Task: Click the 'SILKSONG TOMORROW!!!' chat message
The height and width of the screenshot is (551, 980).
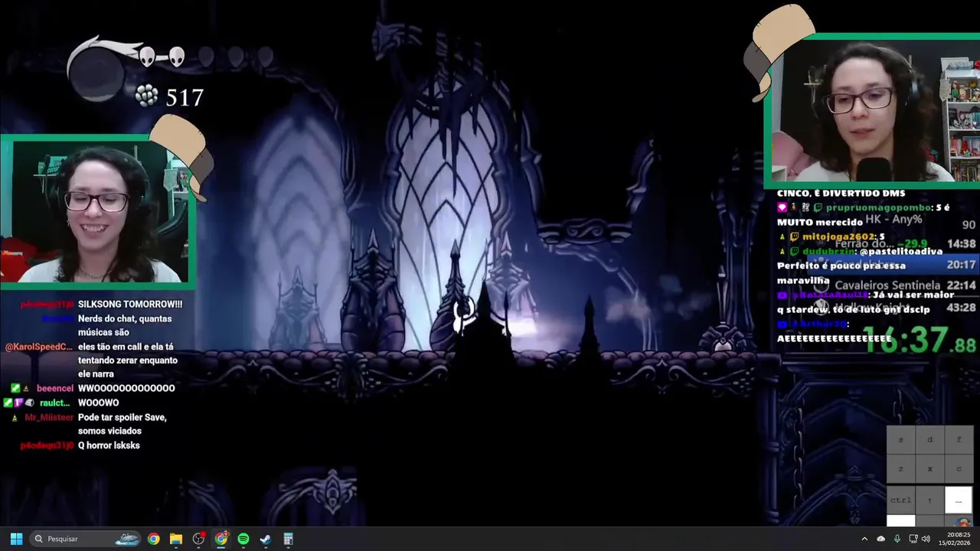Action: 130,305
